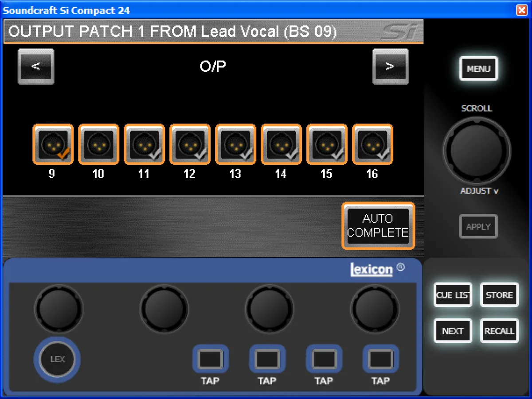Click the fourth TAP tempo button
This screenshot has width=532, height=399.
[x=381, y=359]
